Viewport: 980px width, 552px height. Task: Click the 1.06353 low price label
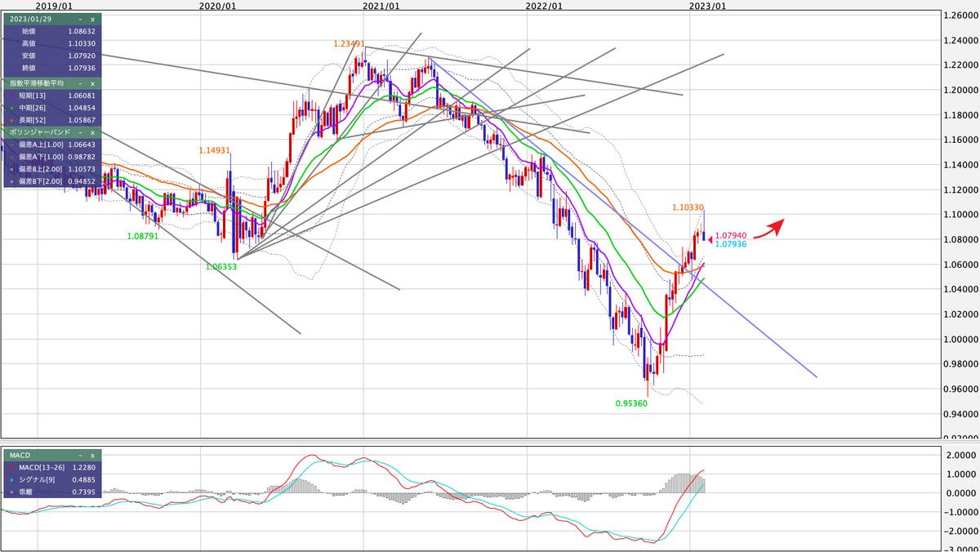tap(220, 267)
